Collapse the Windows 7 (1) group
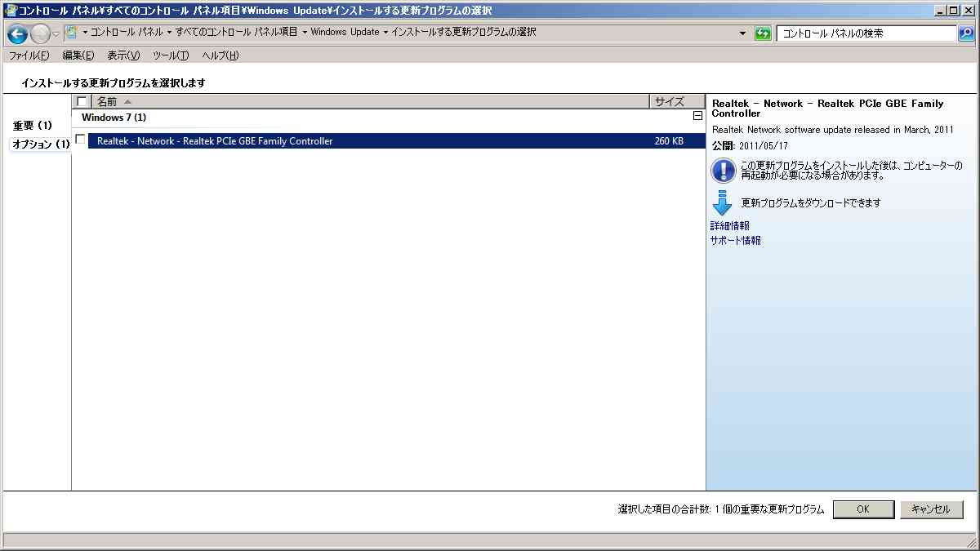This screenshot has width=980, height=551. [x=697, y=117]
